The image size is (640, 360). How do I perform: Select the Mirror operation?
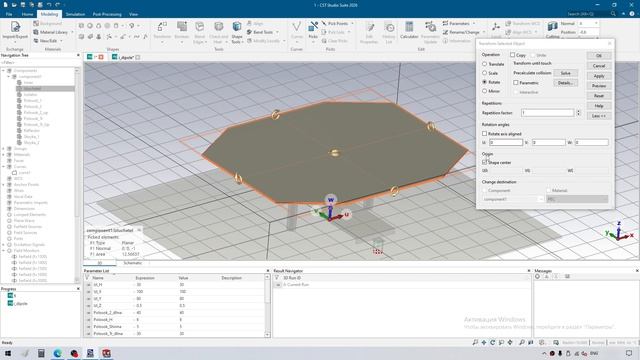tap(484, 91)
